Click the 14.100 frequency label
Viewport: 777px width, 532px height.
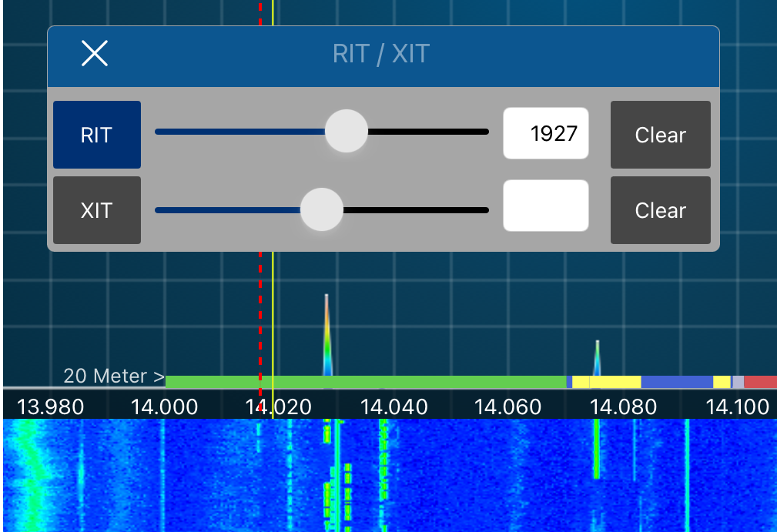tap(738, 407)
